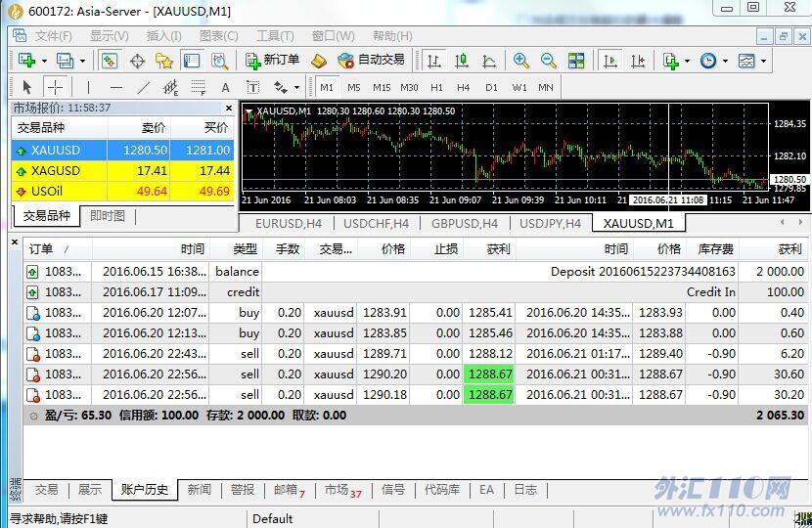Switch timeframe to H1
Screen dimensions: 812x528
436,87
